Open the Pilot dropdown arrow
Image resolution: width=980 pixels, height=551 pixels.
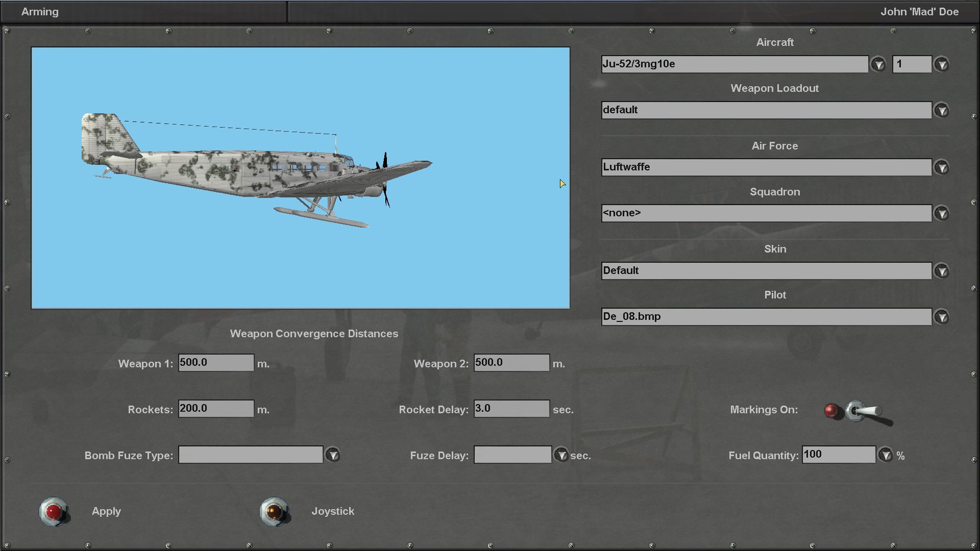point(941,317)
